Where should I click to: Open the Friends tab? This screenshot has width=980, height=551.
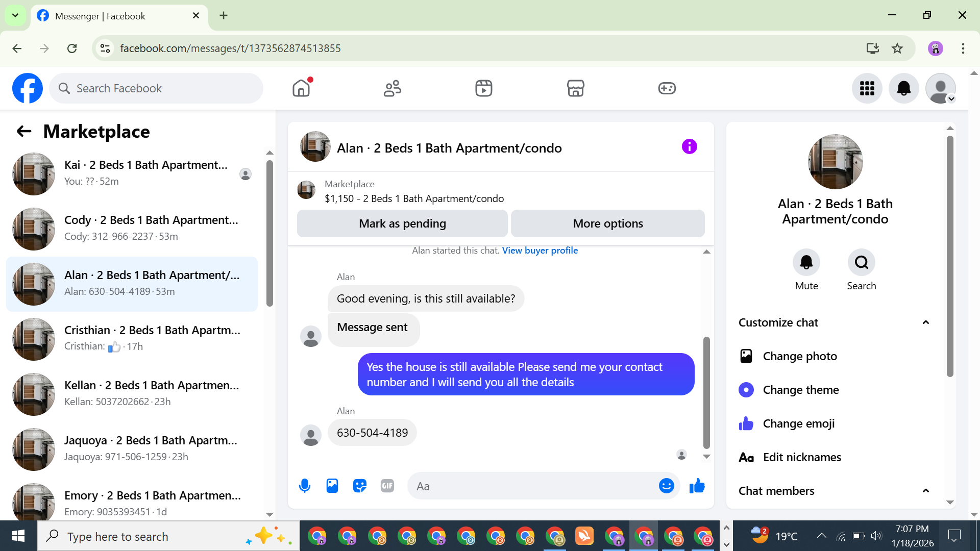click(392, 88)
